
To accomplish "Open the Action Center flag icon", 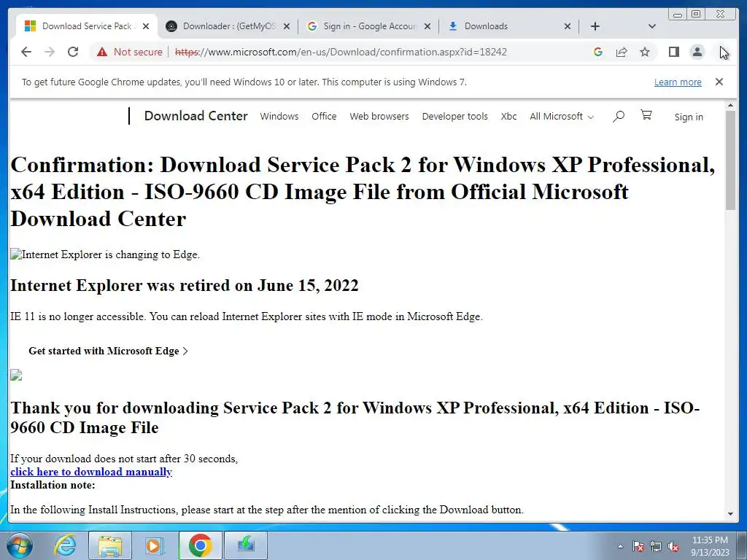I will click(638, 546).
